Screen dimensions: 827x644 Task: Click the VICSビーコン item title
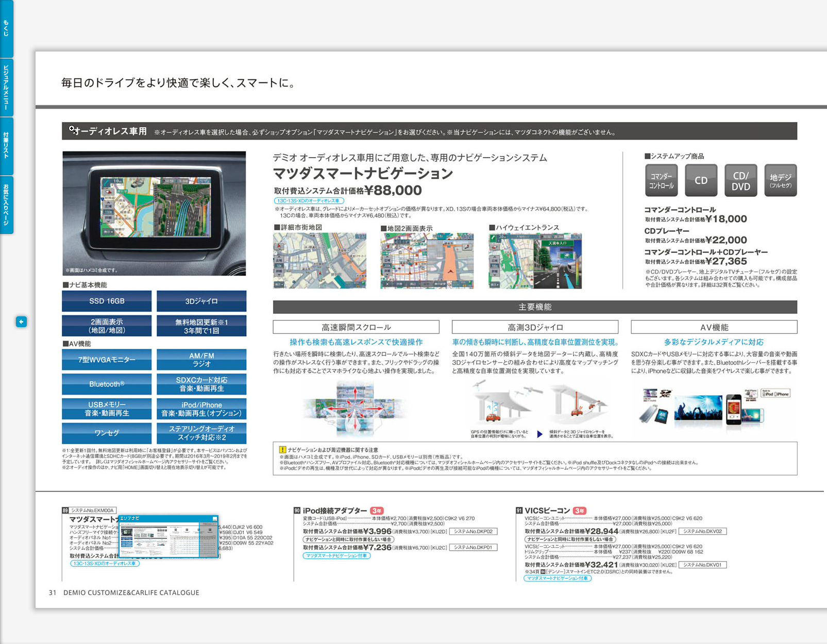(547, 511)
